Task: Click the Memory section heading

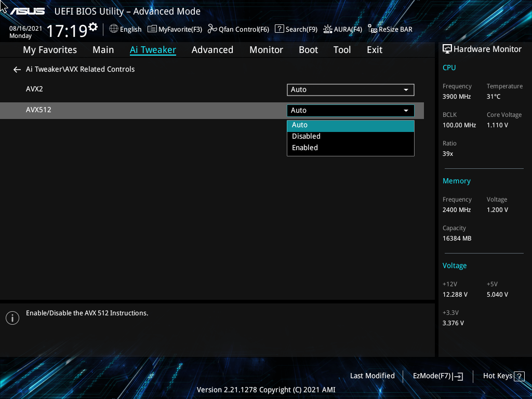Action: click(x=456, y=181)
